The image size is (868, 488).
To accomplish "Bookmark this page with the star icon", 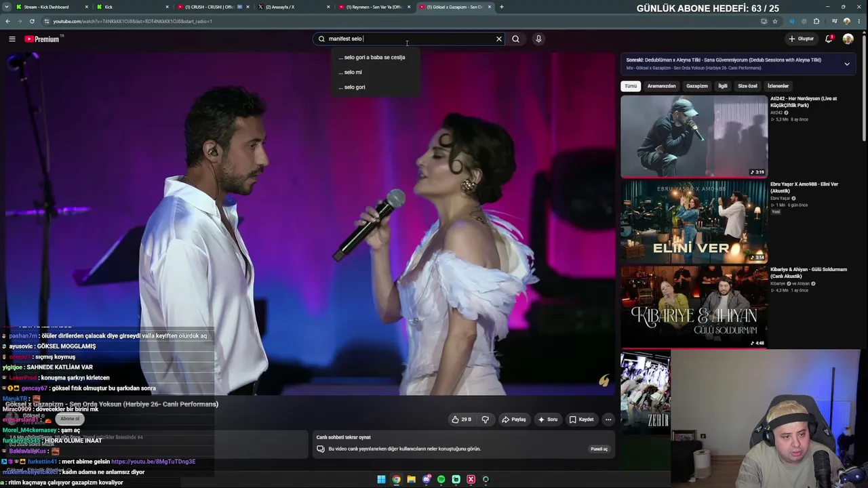I will [x=775, y=21].
